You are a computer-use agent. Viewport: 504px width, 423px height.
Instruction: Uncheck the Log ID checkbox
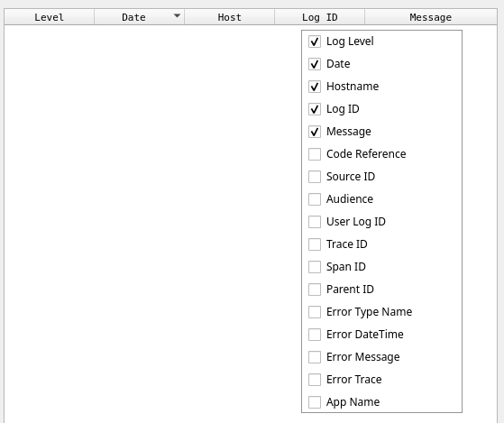point(315,109)
